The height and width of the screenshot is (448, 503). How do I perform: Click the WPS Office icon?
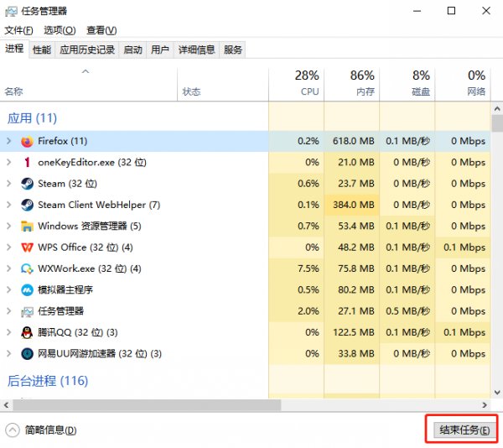coord(27,247)
